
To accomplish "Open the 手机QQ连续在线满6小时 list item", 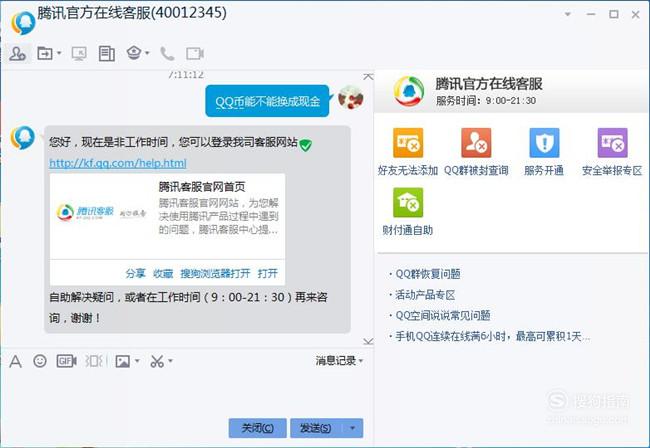I will [492, 337].
